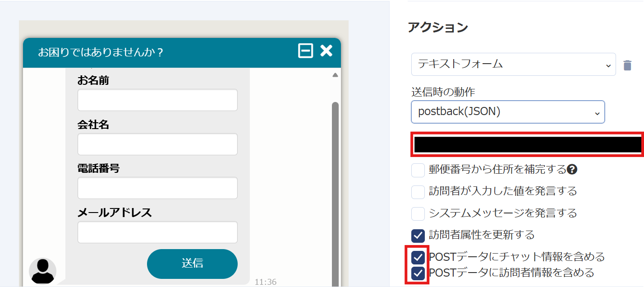Screen dimensions: 644x287
Task: Click the お困りではありませんか？ chat title
Action: tap(101, 52)
